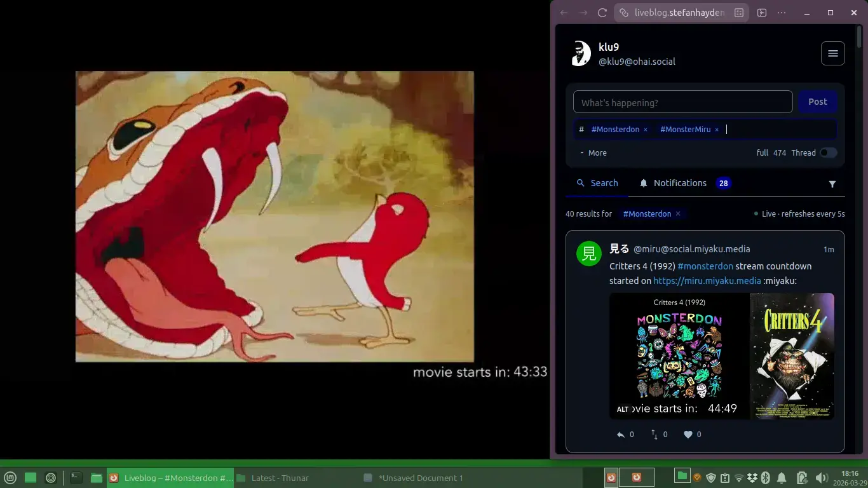Image resolution: width=868 pixels, height=488 pixels.
Task: Click inside the What's happening compose field
Action: [x=682, y=102]
